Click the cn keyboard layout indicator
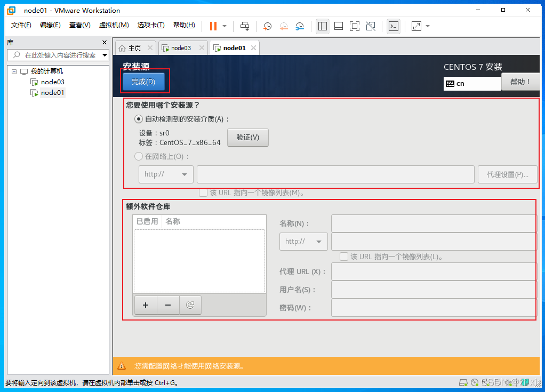The height and width of the screenshot is (392, 545). [x=472, y=83]
